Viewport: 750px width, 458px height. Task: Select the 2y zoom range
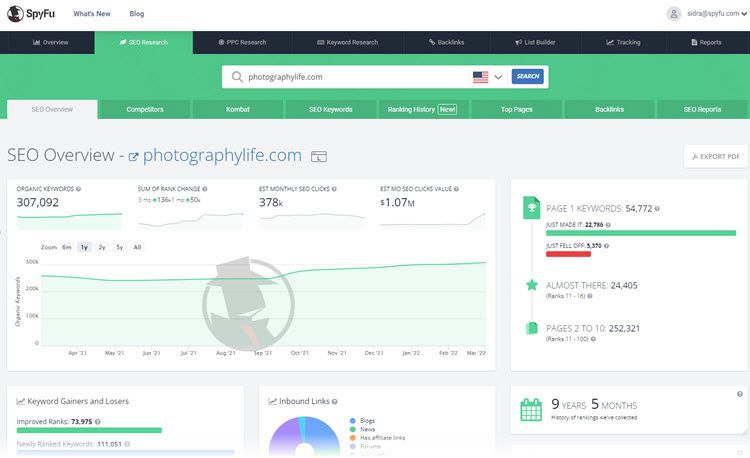point(102,247)
